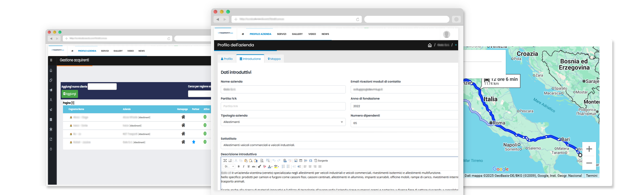Insert a numbered list in the editor
This screenshot has height=195, width=644.
pyautogui.click(x=283, y=166)
